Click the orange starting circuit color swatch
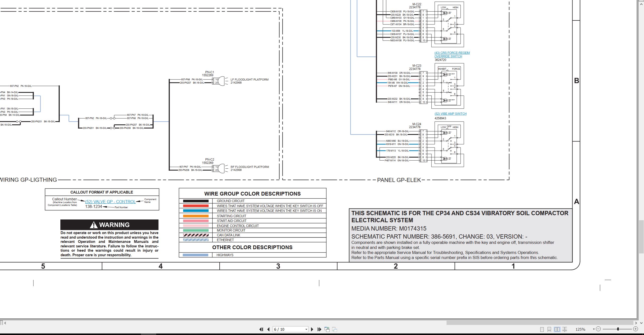This screenshot has width=644, height=335. [x=196, y=216]
